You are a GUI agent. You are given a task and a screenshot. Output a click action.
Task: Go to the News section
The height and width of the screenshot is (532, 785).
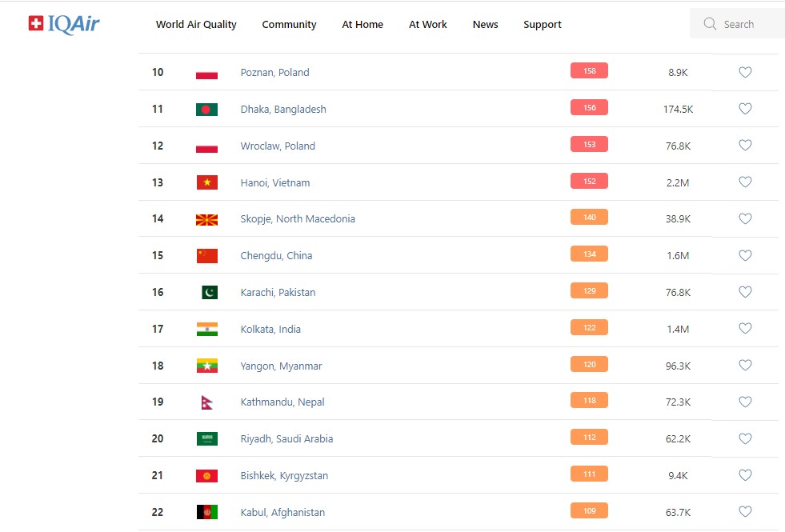pyautogui.click(x=485, y=25)
